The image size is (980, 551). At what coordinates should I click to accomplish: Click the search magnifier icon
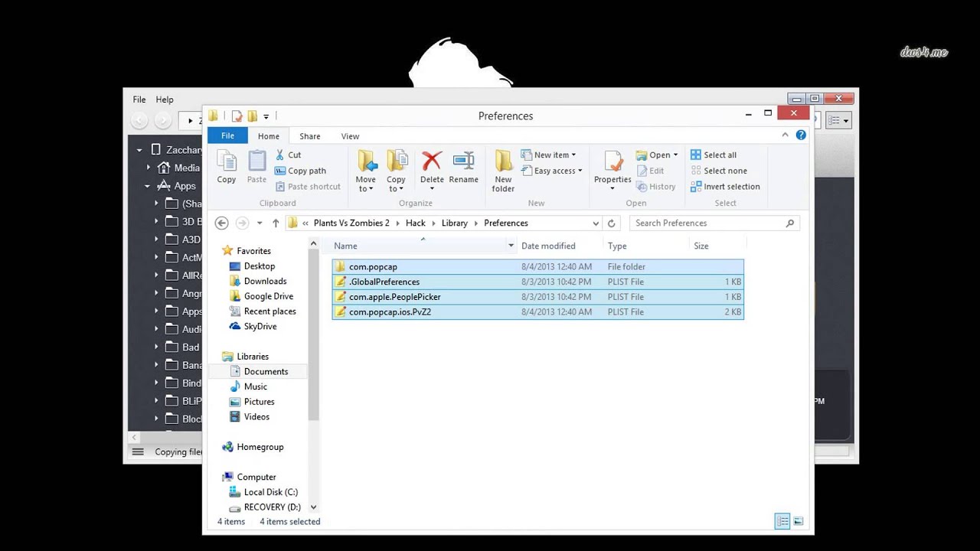pyautogui.click(x=790, y=223)
